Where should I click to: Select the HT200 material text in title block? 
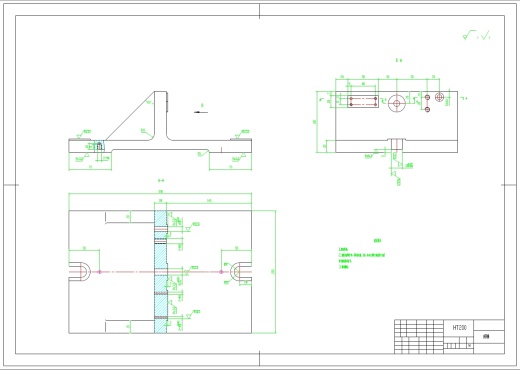[x=459, y=328]
